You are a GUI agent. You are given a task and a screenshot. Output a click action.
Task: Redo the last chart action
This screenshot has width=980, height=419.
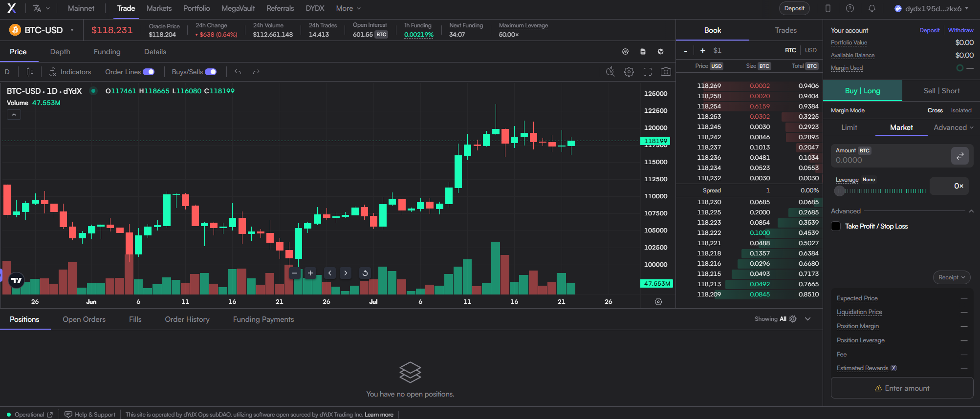point(256,72)
